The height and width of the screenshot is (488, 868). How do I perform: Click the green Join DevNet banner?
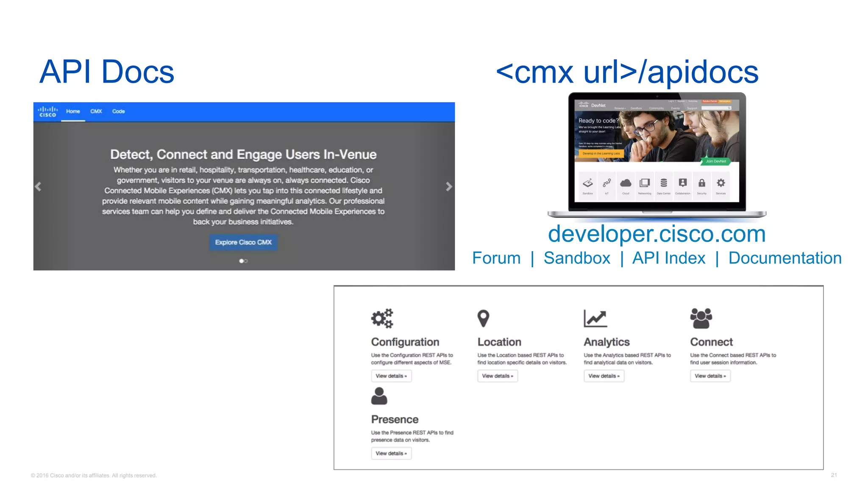(716, 161)
